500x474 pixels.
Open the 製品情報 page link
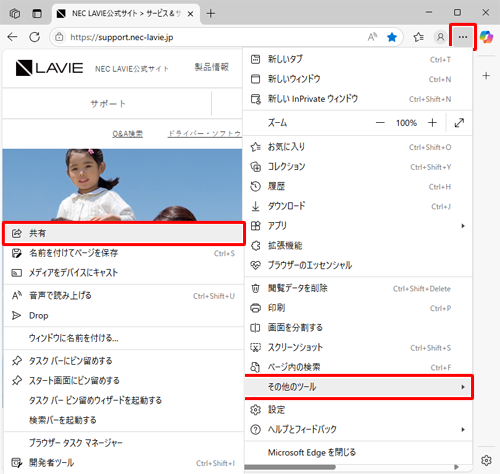click(212, 67)
